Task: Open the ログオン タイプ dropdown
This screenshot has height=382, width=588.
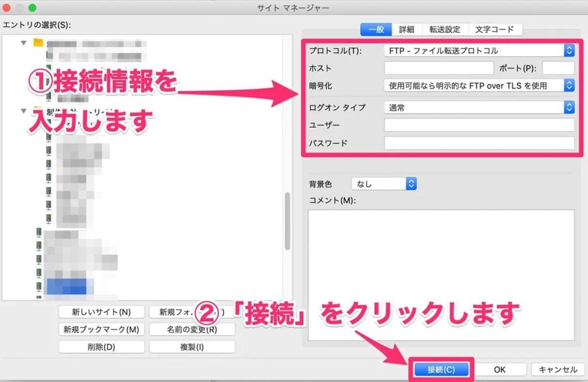Action: click(x=479, y=107)
